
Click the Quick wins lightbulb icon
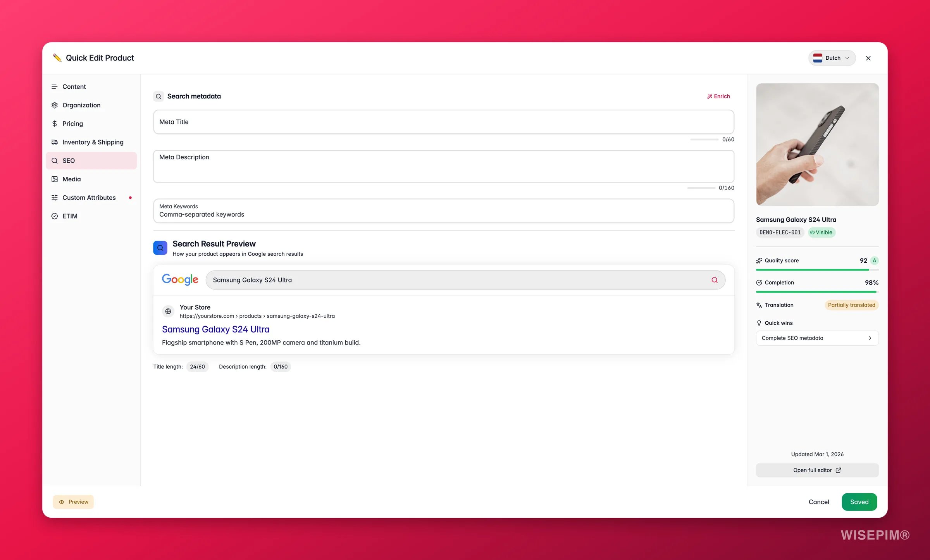point(759,323)
